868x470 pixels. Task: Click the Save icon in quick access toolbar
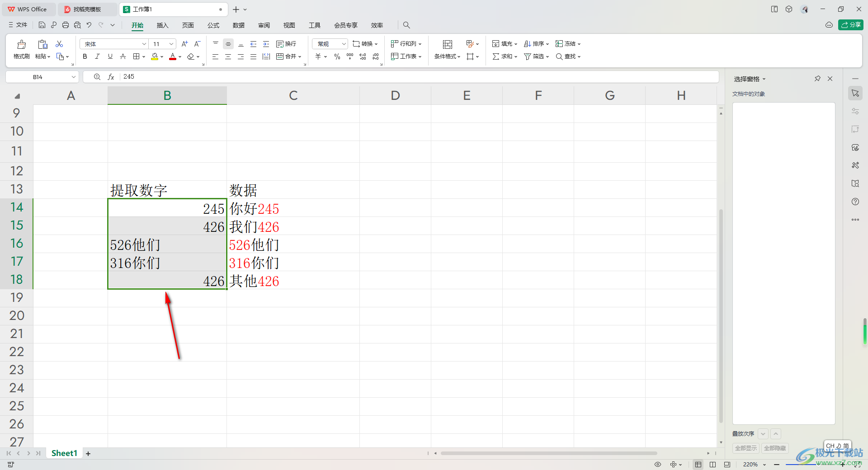tap(42, 25)
